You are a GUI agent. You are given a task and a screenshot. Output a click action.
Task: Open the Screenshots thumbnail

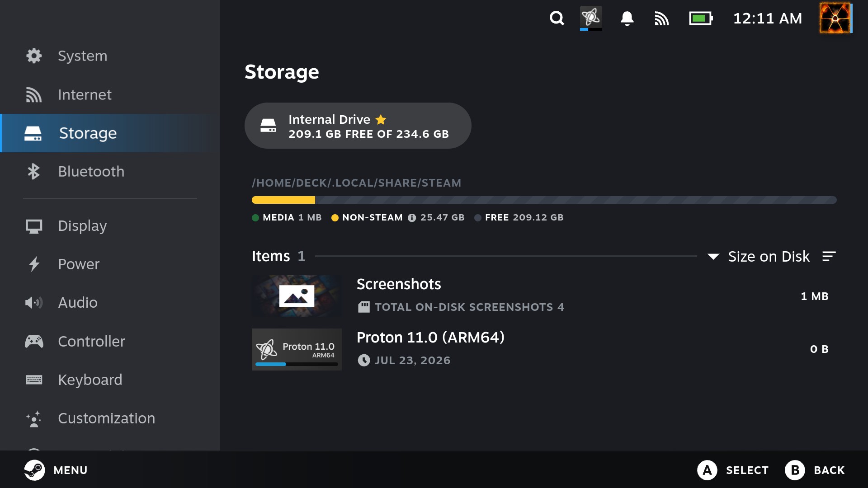click(297, 296)
